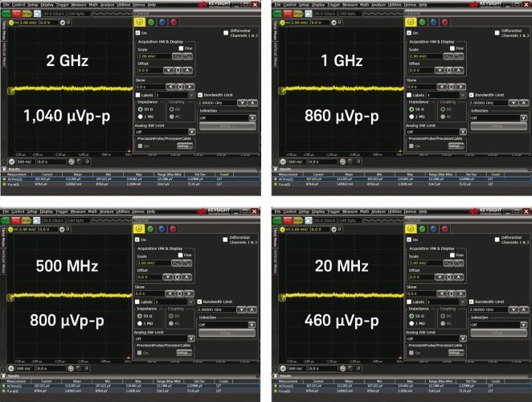Click green Run button in 2 GHz screen

click(6, 14)
